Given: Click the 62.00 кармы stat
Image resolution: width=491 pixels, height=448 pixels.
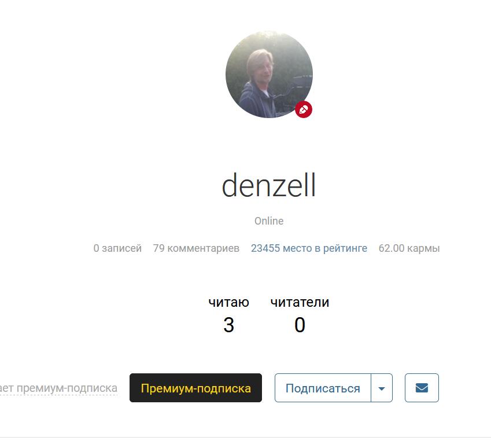Looking at the screenshot, I should 409,248.
